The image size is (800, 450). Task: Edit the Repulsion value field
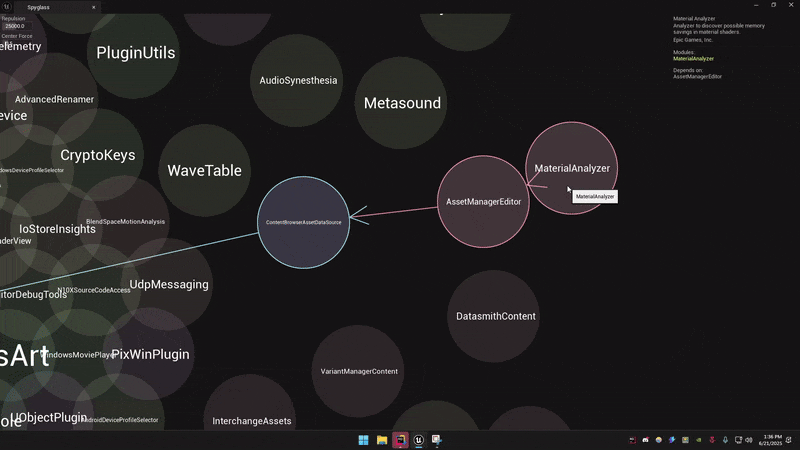coord(16,26)
